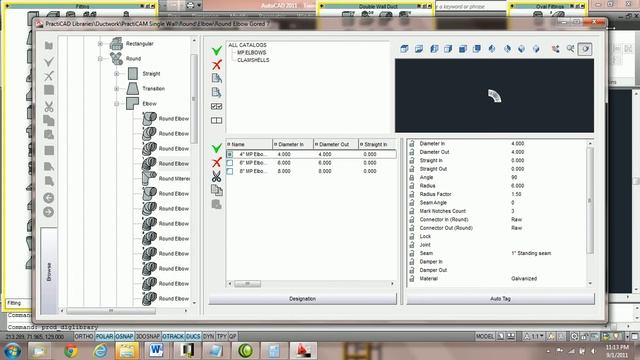Click the highlighted last icon in the preview toolbar
The width and height of the screenshot is (640, 360).
[585, 49]
